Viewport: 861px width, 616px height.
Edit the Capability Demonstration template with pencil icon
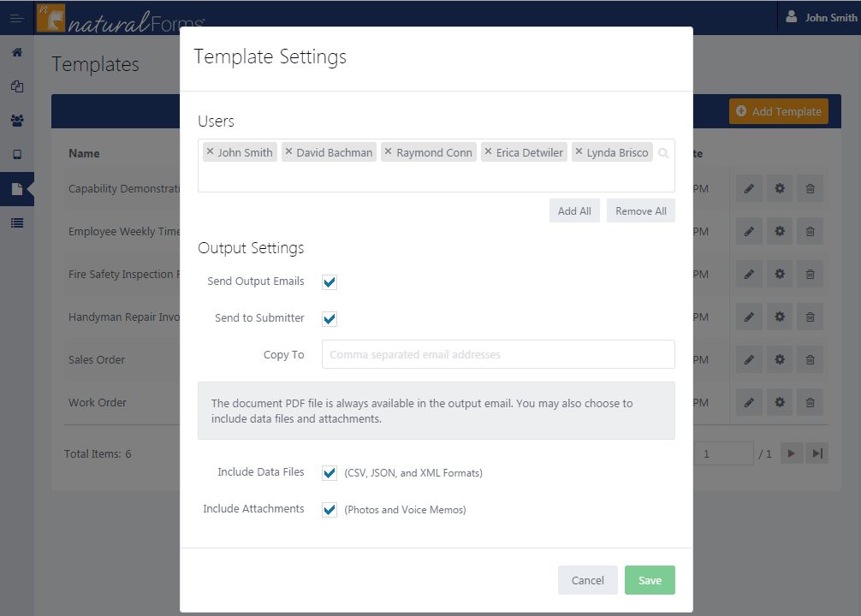point(748,188)
